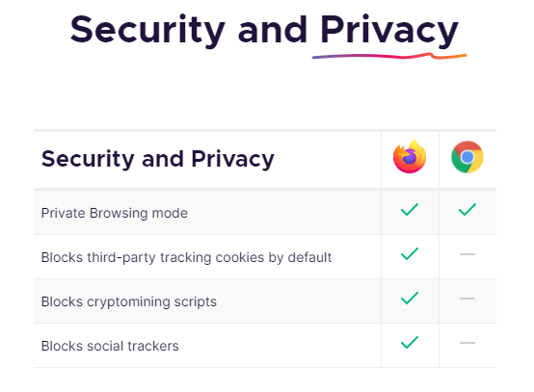This screenshot has height=392, width=534.
Task: Click Firefox checkmark for cryptomining scripts row
Action: (x=410, y=298)
